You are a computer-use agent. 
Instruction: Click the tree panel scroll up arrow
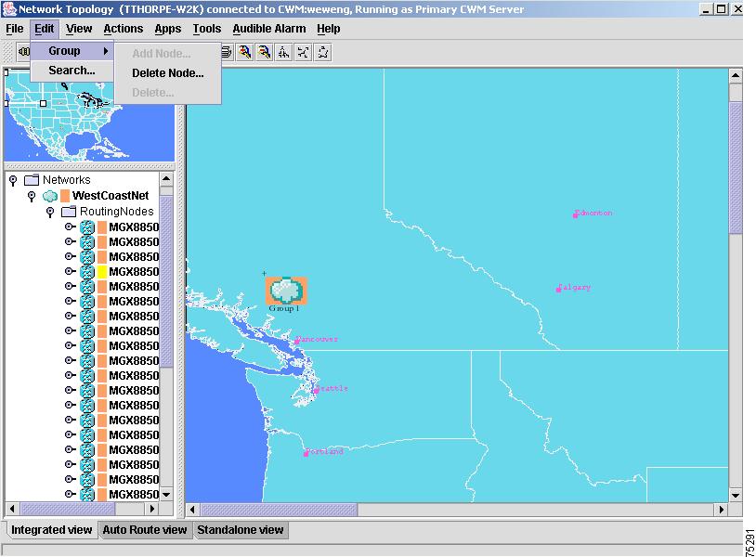click(x=166, y=179)
